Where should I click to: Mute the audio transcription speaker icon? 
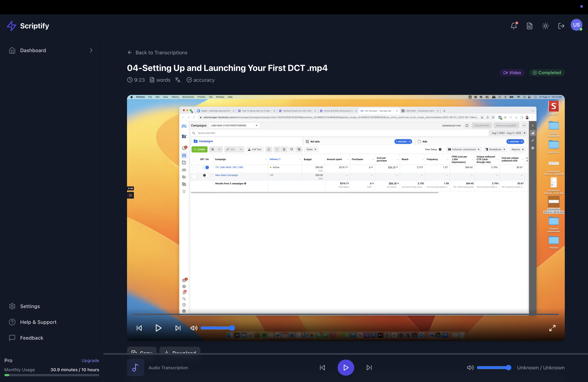[470, 368]
